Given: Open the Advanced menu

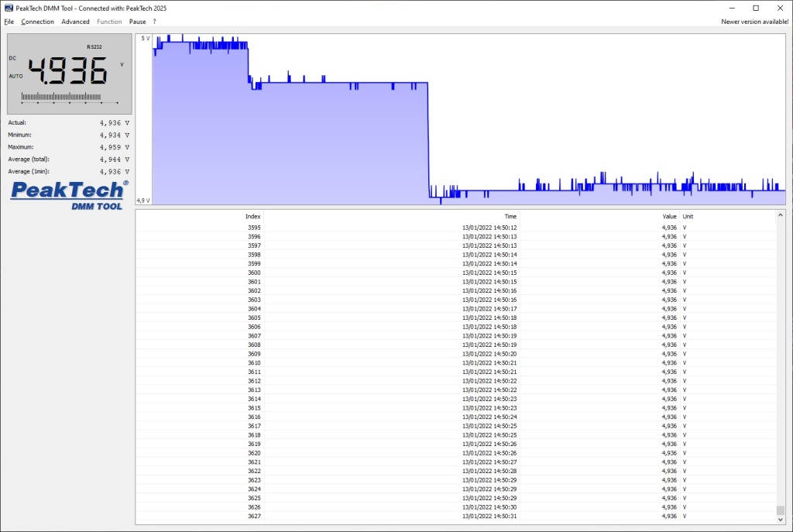Looking at the screenshot, I should pos(75,22).
